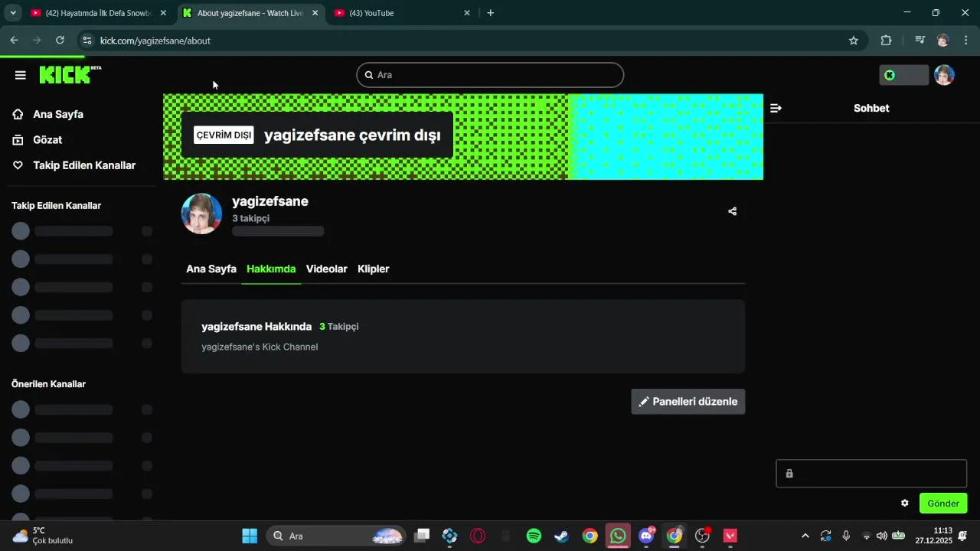Click the green Gönder button
The height and width of the screenshot is (551, 980).
pos(943,503)
